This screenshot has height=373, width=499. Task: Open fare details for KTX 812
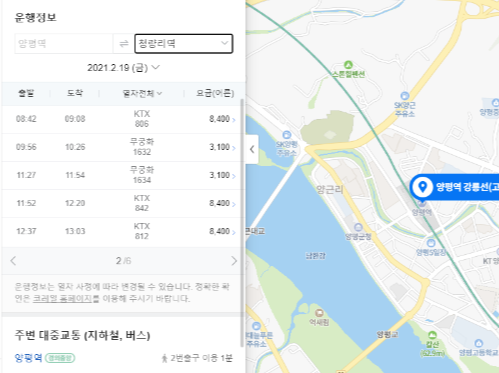pyautogui.click(x=234, y=232)
